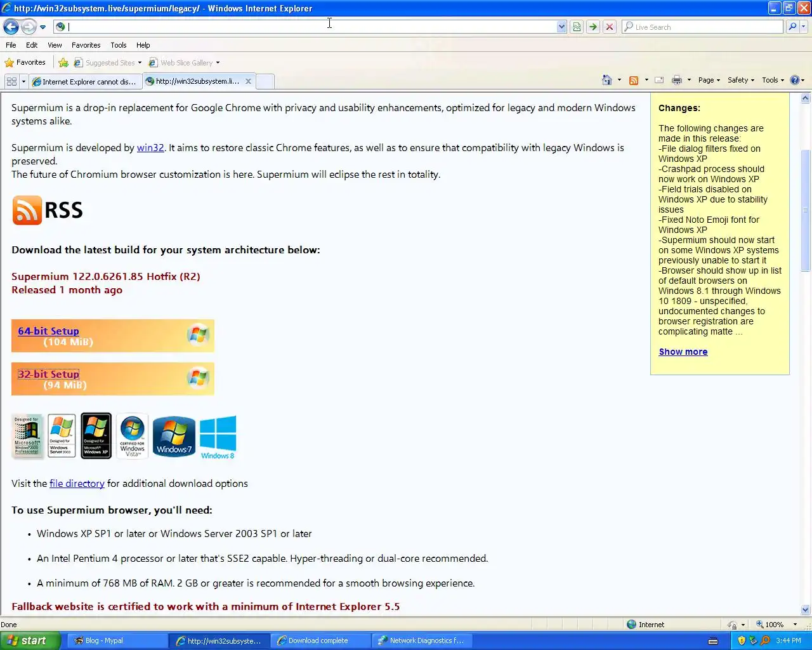This screenshot has width=812, height=650.
Task: Click the on-screen keyboard tray icon
Action: [x=713, y=640]
